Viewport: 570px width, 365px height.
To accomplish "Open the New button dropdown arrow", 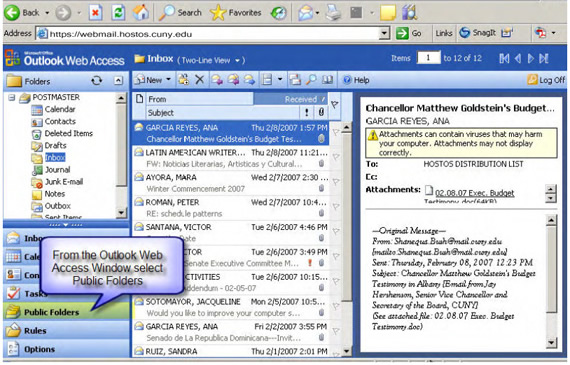I will coord(168,80).
